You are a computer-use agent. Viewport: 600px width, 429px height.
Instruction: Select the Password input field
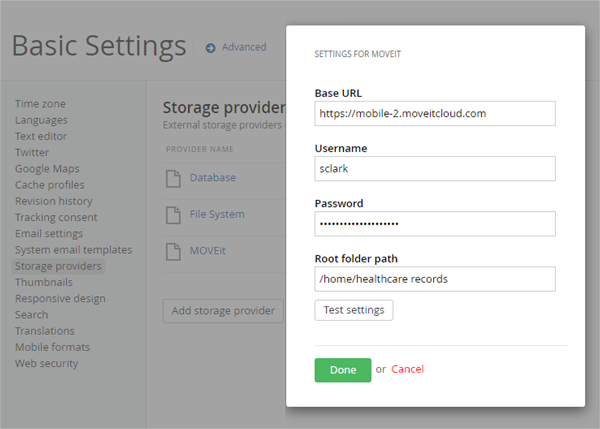[434, 224]
